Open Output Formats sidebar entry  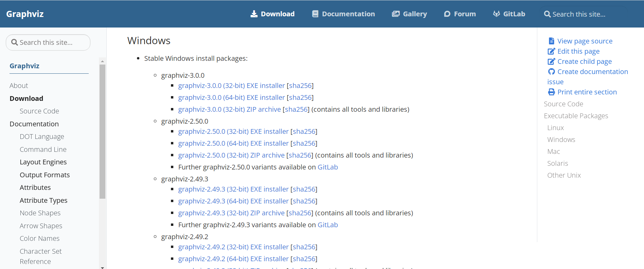point(45,175)
